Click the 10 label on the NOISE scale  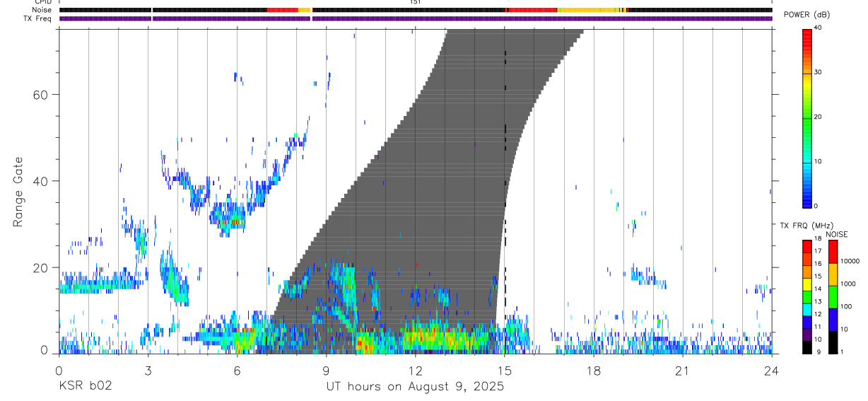(x=845, y=329)
